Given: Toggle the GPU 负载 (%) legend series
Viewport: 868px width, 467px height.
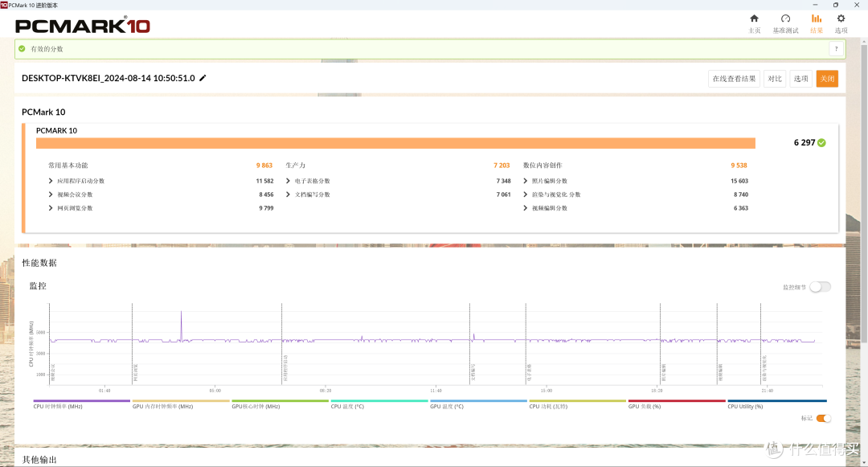Looking at the screenshot, I should click(676, 404).
